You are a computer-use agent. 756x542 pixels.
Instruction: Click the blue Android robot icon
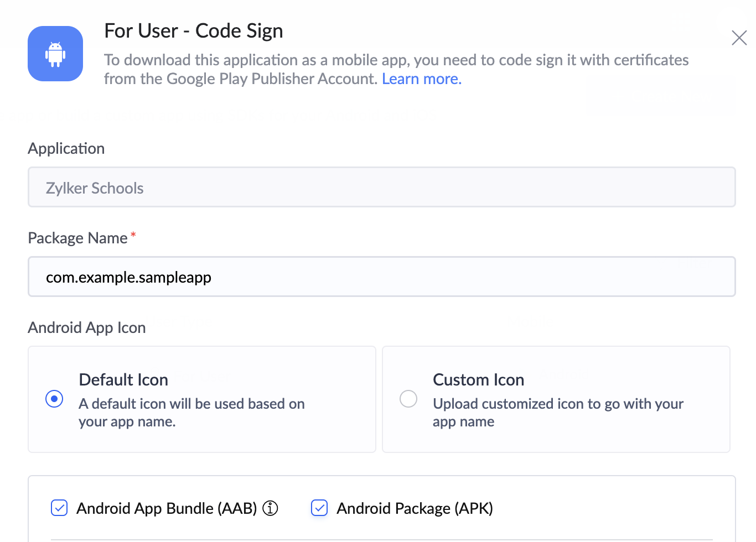pos(55,54)
